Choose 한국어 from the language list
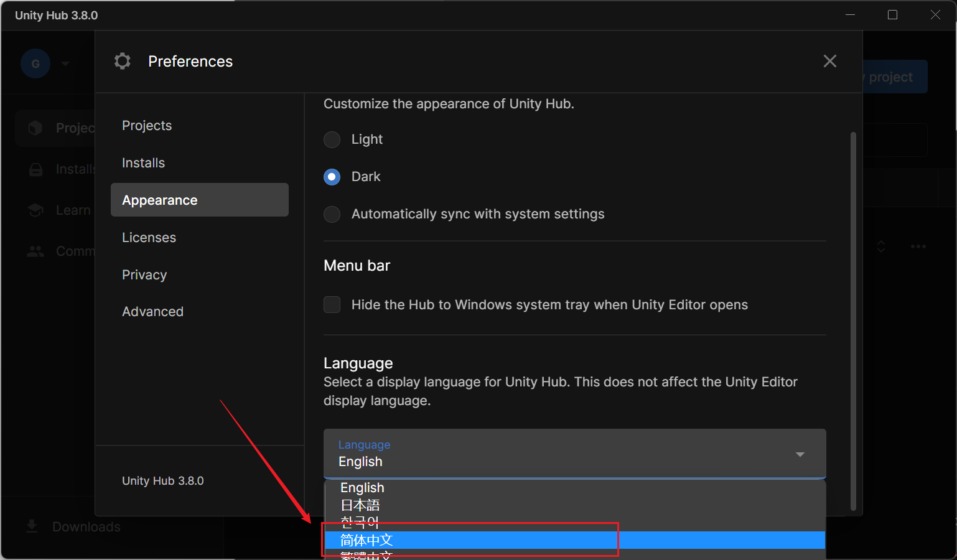957x560 pixels. pyautogui.click(x=575, y=522)
